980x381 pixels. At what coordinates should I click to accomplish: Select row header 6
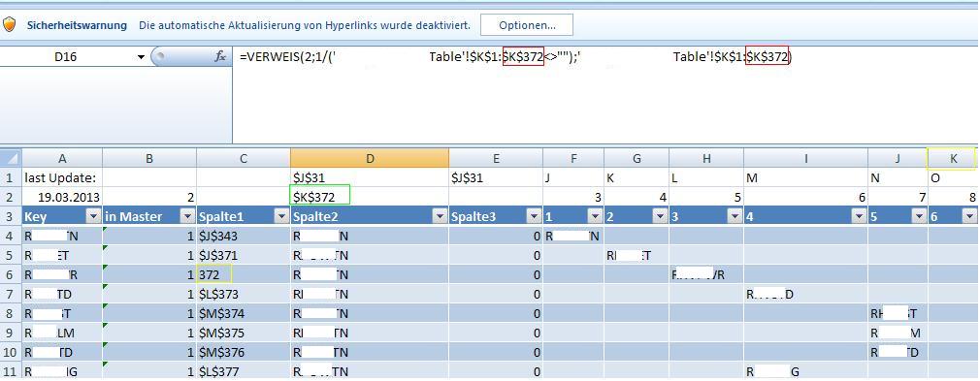tap(12, 274)
